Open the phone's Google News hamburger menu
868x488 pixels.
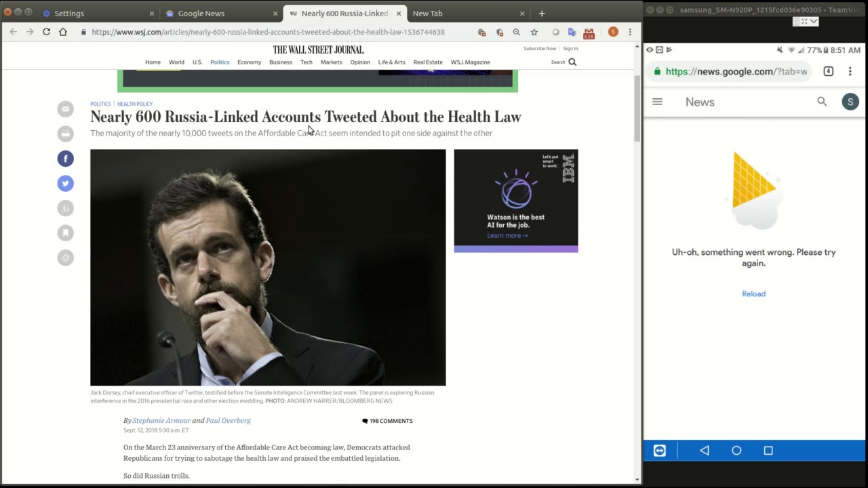(x=657, y=102)
